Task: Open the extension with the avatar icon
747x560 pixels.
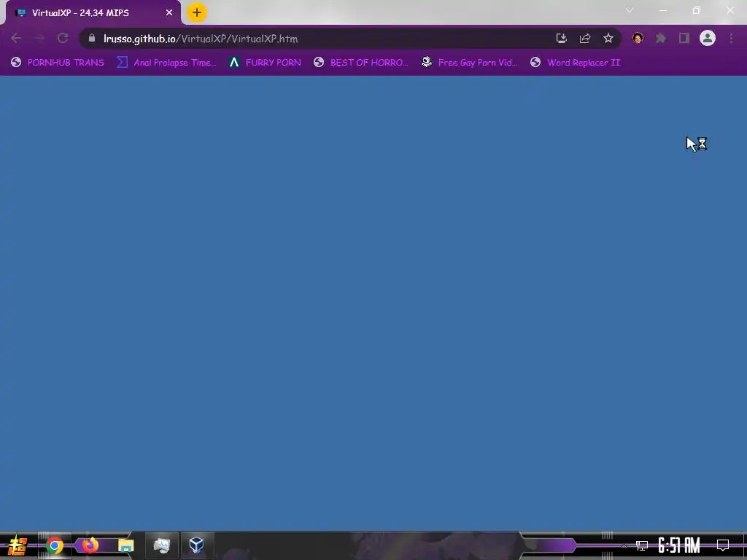Action: click(x=638, y=38)
